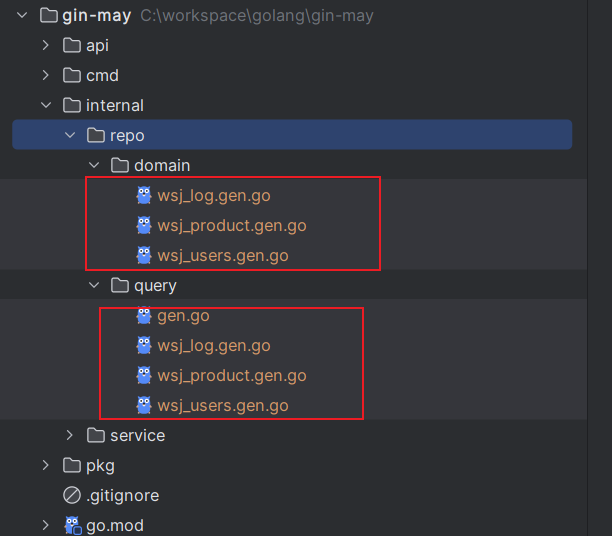Screen dimensions: 612x536
Task: Click Go file icon of wsj_log.gen.go in domain
Action: [x=144, y=196]
